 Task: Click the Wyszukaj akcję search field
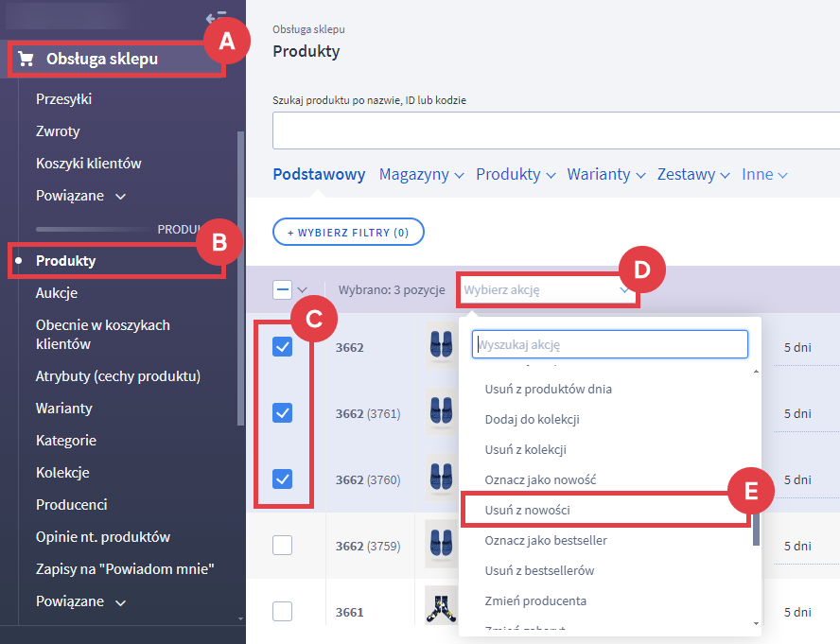610,344
